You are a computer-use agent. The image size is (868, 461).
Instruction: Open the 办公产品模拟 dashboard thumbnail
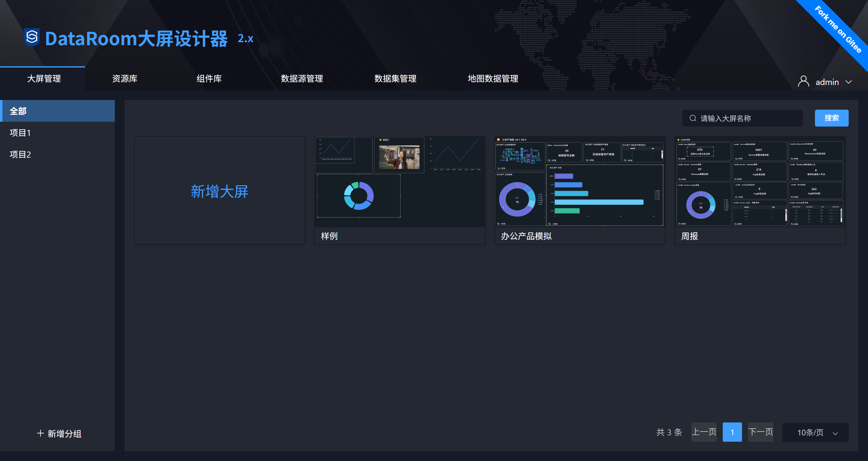tap(580, 182)
